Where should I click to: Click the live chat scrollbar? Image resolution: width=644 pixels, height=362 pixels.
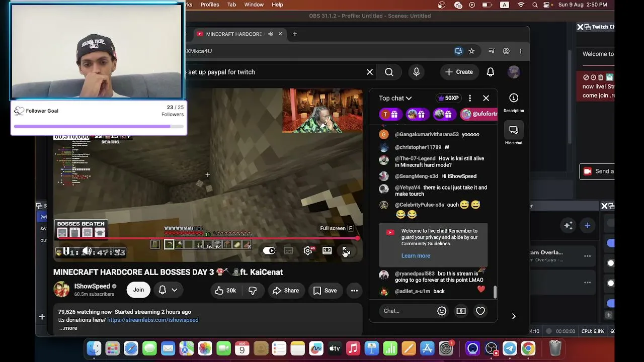tap(495, 292)
